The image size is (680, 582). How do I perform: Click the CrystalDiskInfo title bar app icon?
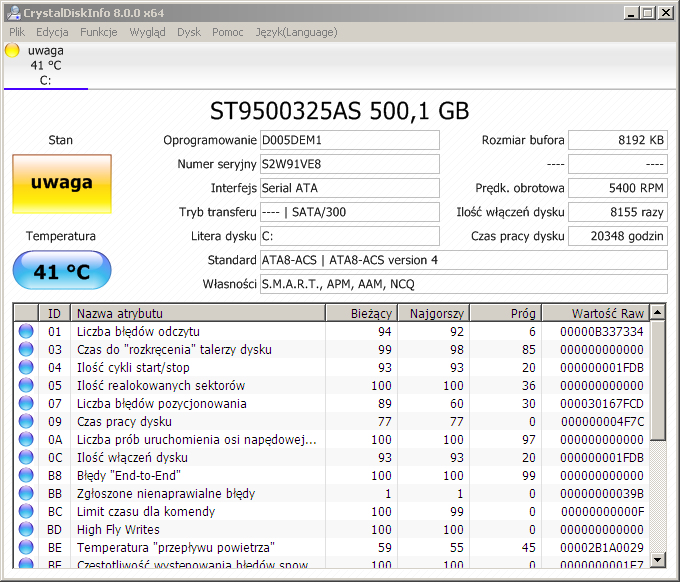[13, 13]
